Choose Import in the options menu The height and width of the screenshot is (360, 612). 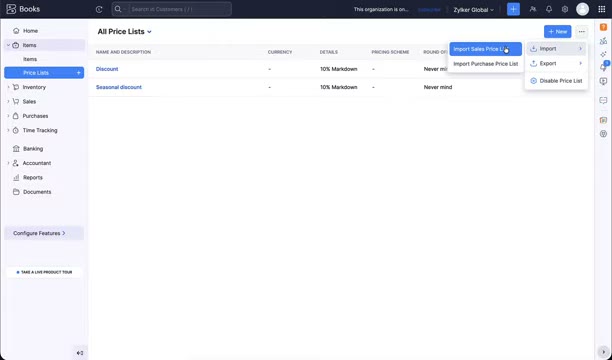coord(556,49)
